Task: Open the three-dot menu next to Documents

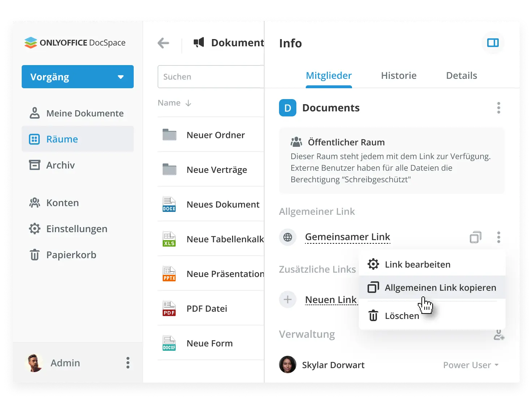Action: click(499, 107)
